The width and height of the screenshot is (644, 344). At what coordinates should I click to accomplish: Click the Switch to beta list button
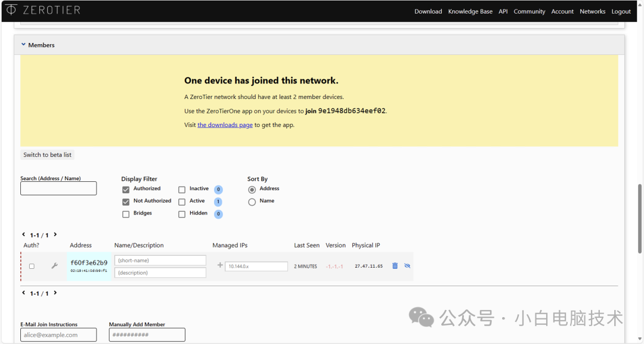pyautogui.click(x=47, y=155)
